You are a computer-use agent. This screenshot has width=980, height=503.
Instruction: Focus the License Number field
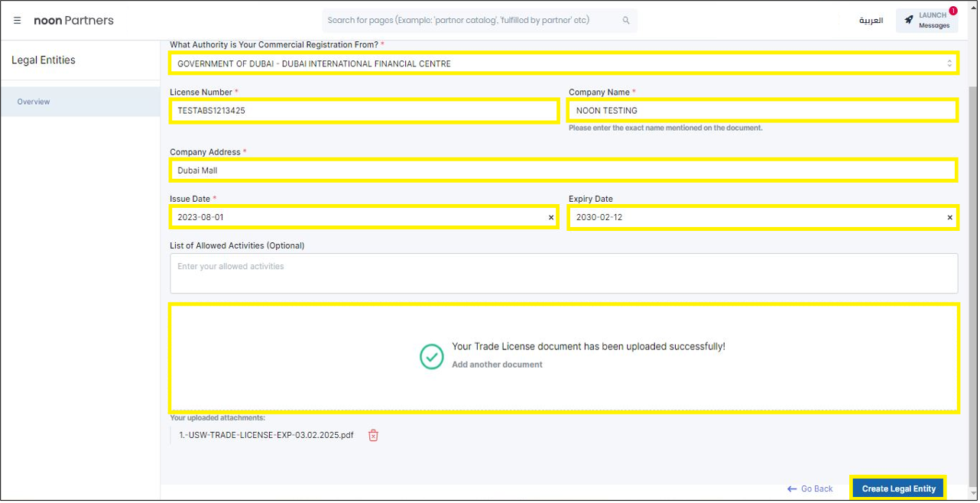coord(363,111)
